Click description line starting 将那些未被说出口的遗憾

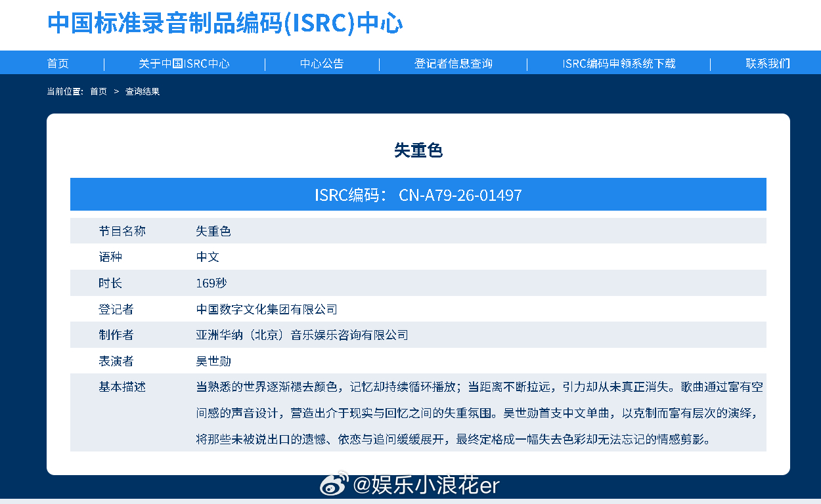point(453,439)
